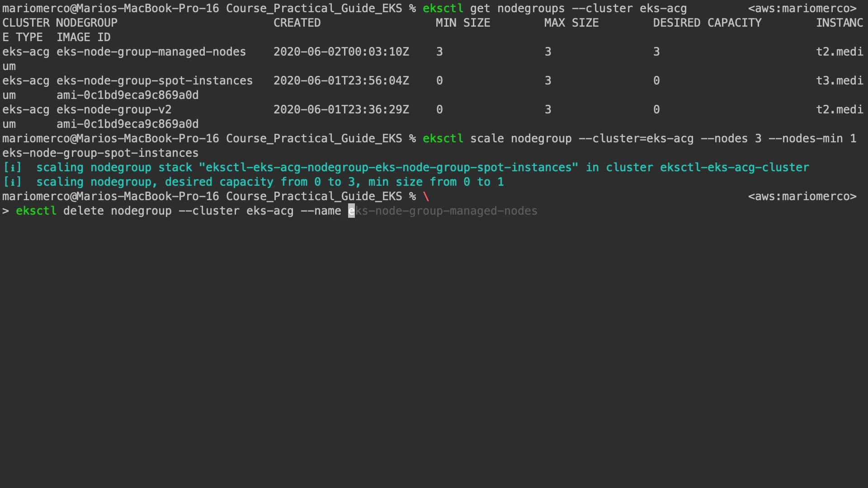Click the MAX SIZE column header
868x488 pixels.
click(x=571, y=23)
